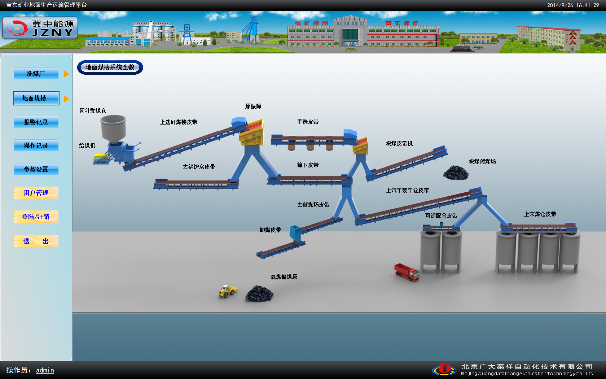Click the yellow feeder machine under hopper

101,158
